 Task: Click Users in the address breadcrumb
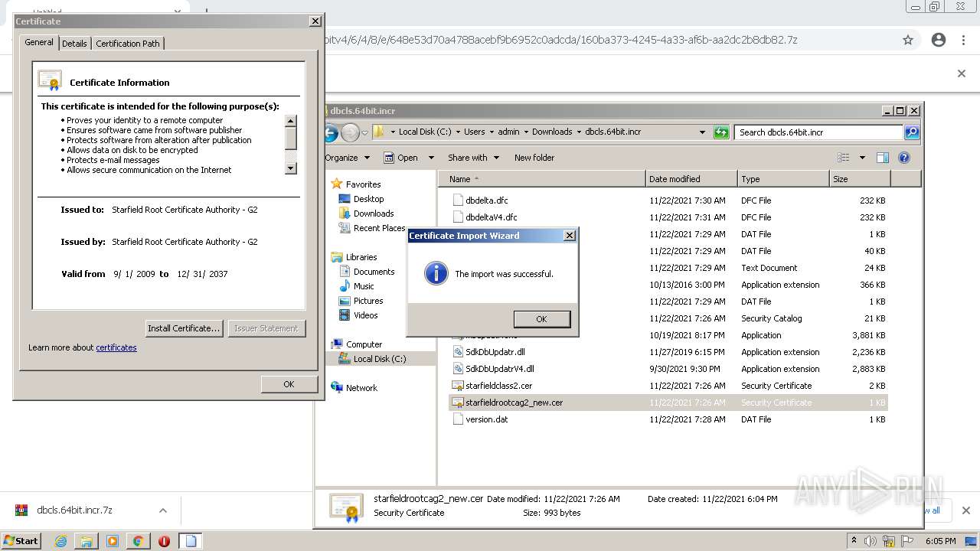[474, 132]
